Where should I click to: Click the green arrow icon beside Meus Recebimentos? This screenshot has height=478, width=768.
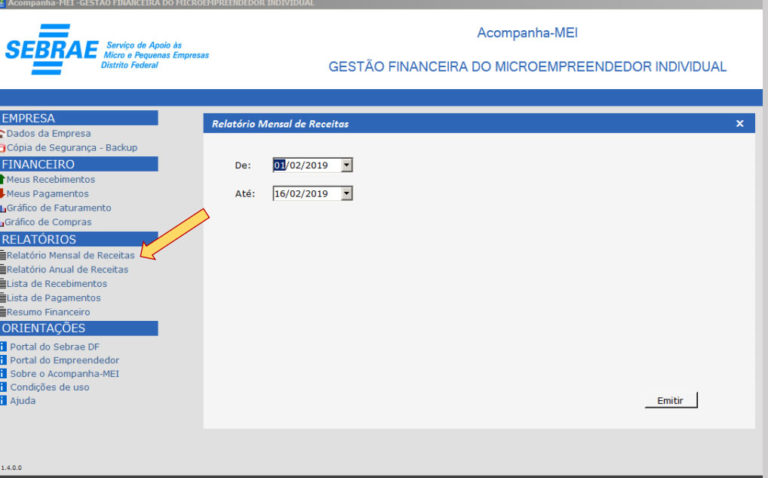(2, 179)
